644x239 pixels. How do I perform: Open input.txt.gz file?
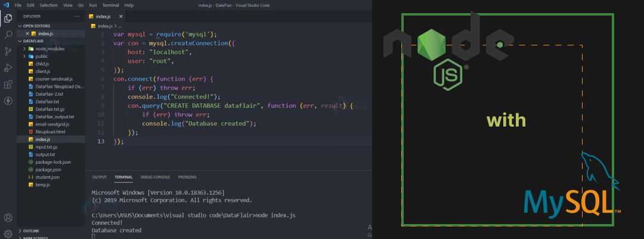click(47, 147)
